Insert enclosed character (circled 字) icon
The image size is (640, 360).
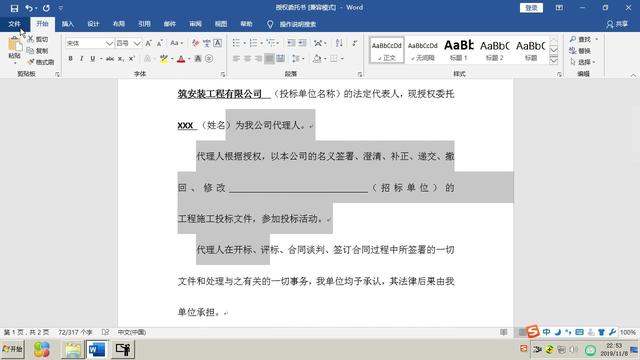coord(209,59)
